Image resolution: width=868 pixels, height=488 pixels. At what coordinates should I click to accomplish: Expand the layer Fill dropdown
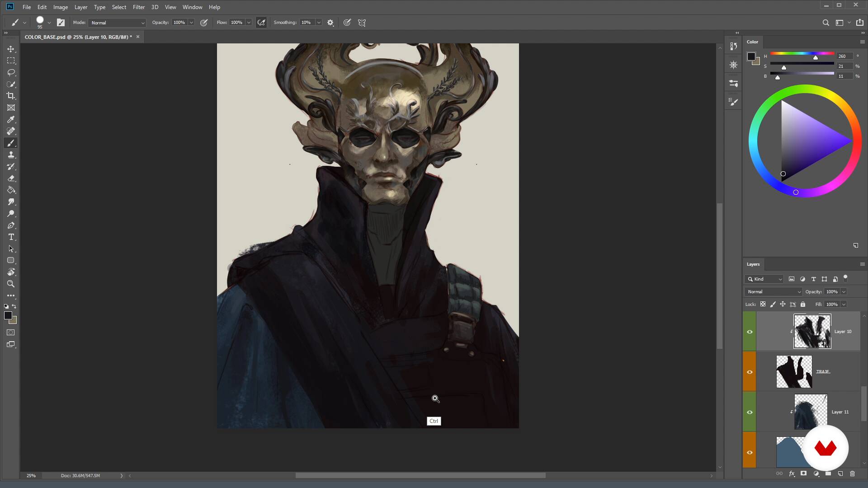point(844,305)
